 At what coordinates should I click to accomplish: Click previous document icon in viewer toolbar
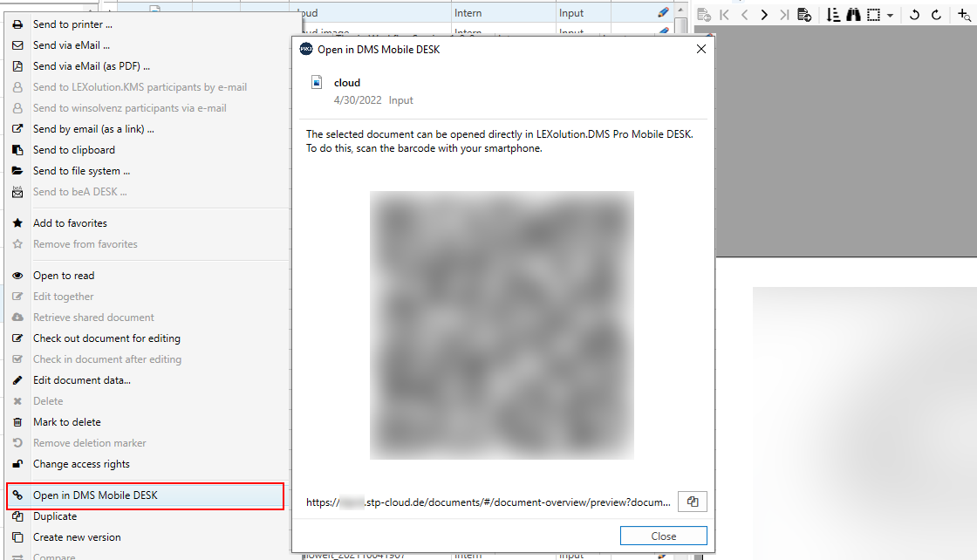[705, 14]
